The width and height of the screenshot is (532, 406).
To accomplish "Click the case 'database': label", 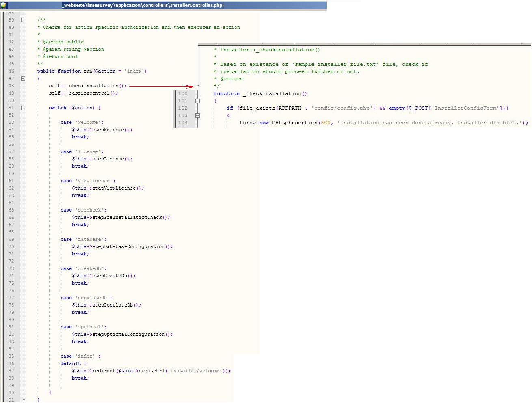I will pos(83,239).
